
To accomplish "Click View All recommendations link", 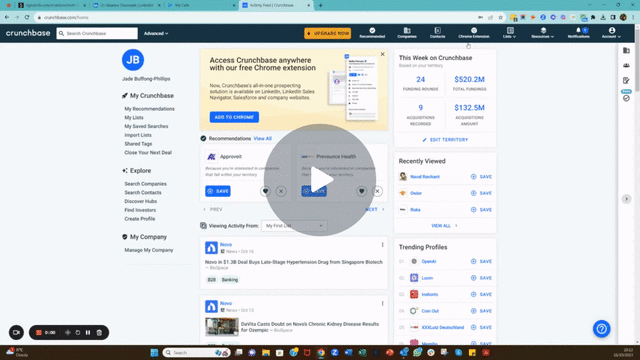I will click(262, 139).
